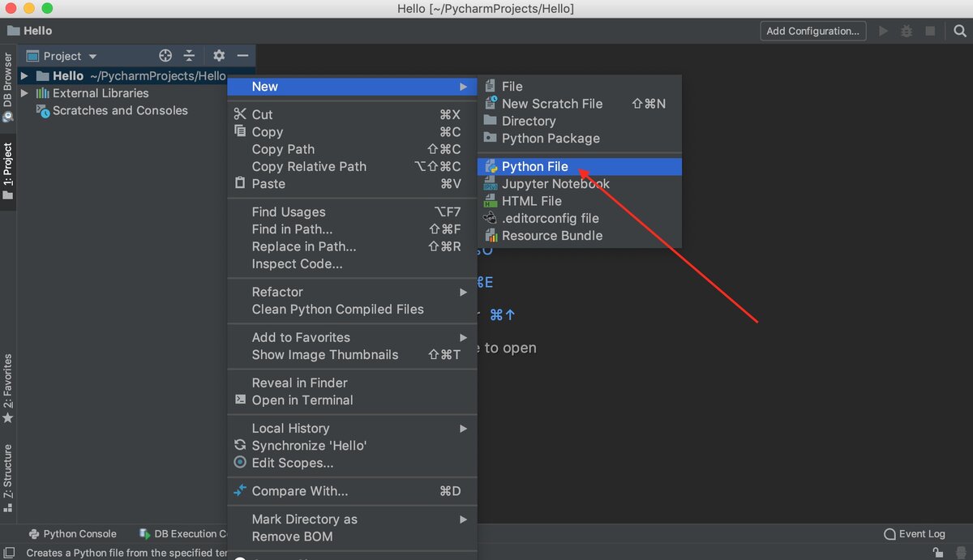Click the Jupyter Notebook icon in submenu

491,184
